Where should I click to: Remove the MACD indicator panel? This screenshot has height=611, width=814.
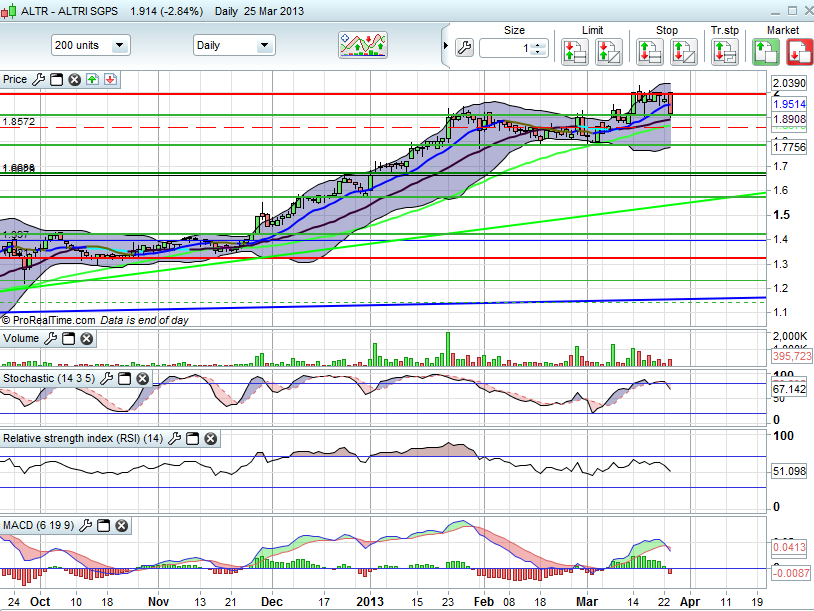point(121,525)
